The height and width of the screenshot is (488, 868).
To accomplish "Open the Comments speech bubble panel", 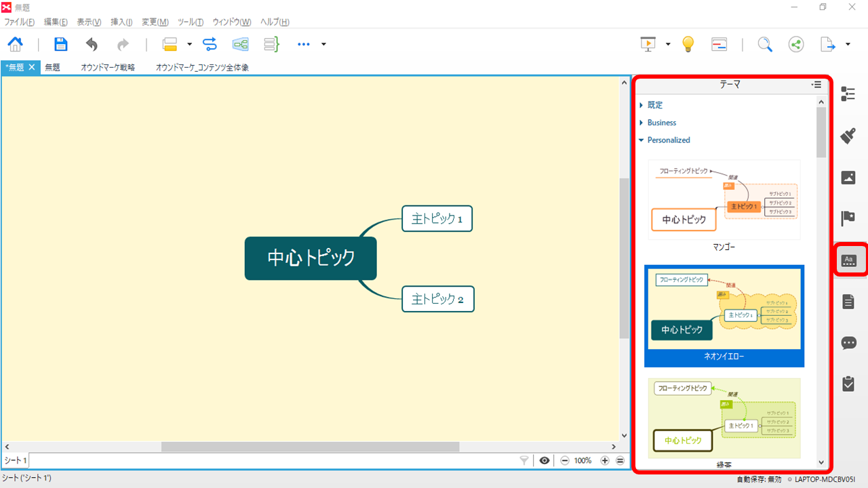I will click(848, 343).
